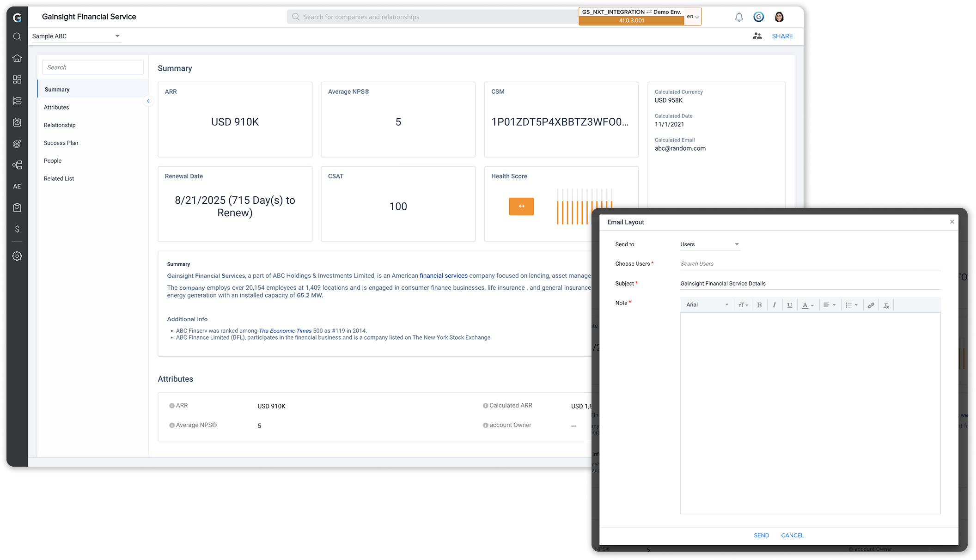The height and width of the screenshot is (560, 976).
Task: Open the Sample ABC layout dropdown
Action: click(x=76, y=36)
